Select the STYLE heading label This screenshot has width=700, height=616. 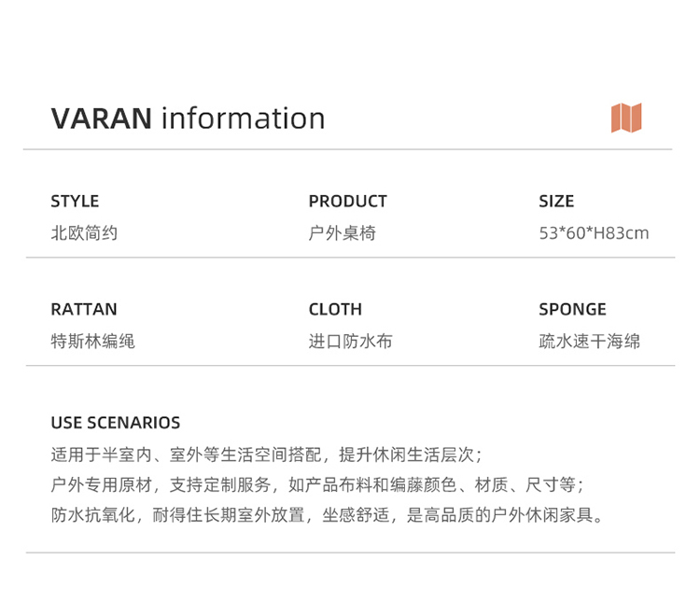point(75,201)
